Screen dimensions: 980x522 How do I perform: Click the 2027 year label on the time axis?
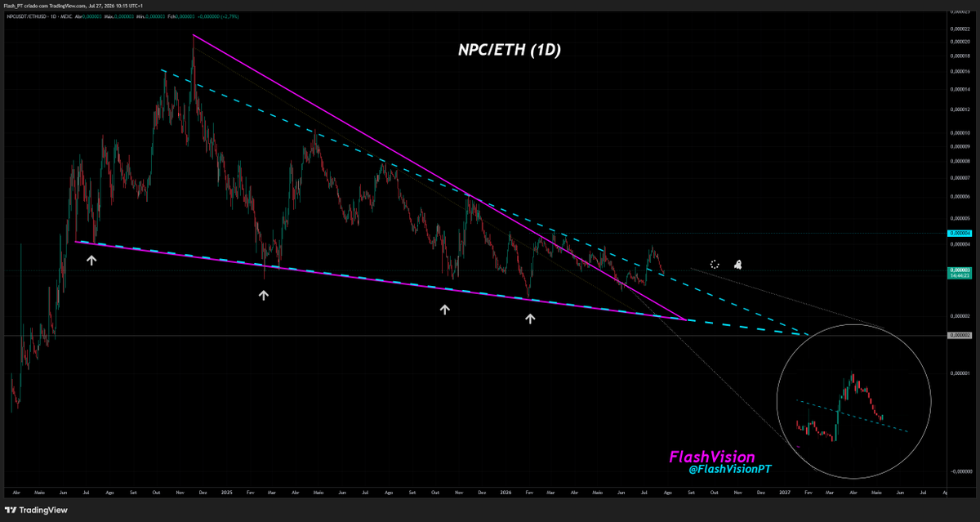[x=784, y=493]
